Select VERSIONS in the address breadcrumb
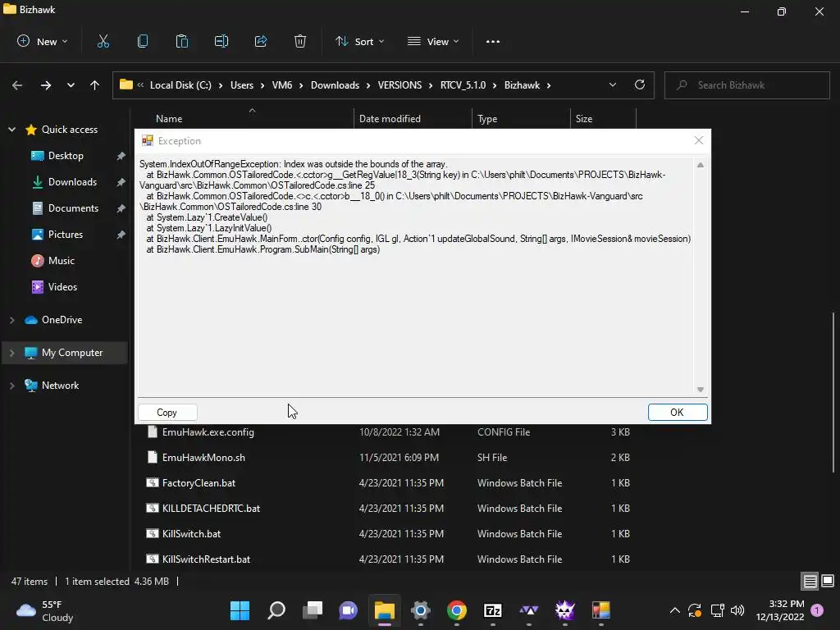840x630 pixels. [x=399, y=85]
